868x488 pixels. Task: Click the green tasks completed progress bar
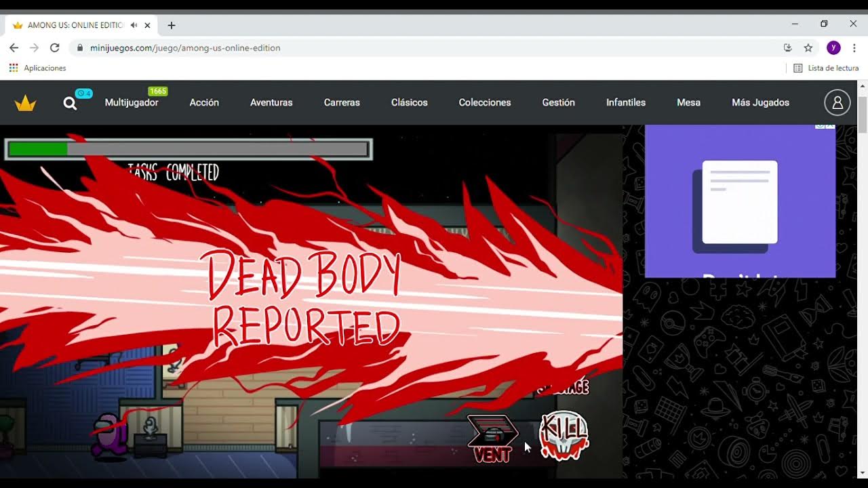coord(189,149)
